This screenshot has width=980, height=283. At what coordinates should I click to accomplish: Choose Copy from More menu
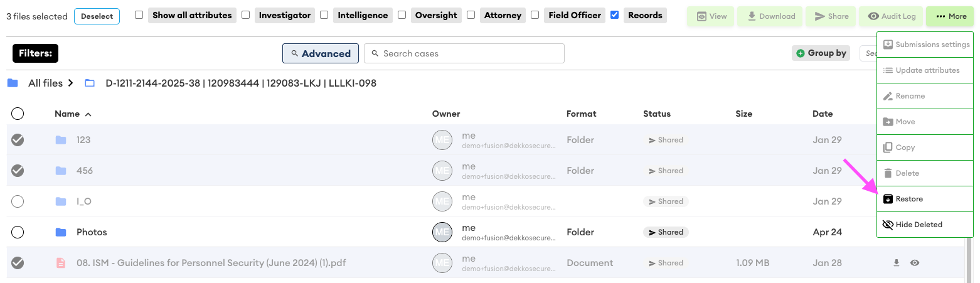[925, 147]
